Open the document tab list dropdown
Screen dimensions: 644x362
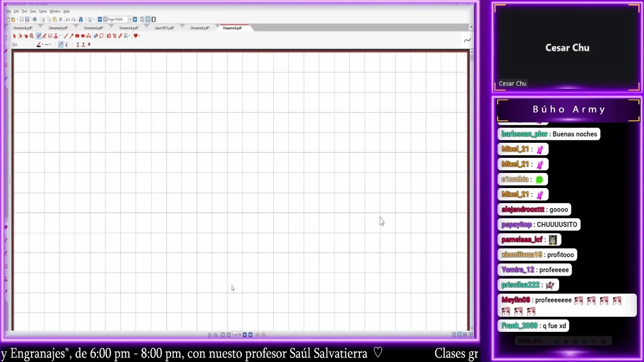coord(471,27)
